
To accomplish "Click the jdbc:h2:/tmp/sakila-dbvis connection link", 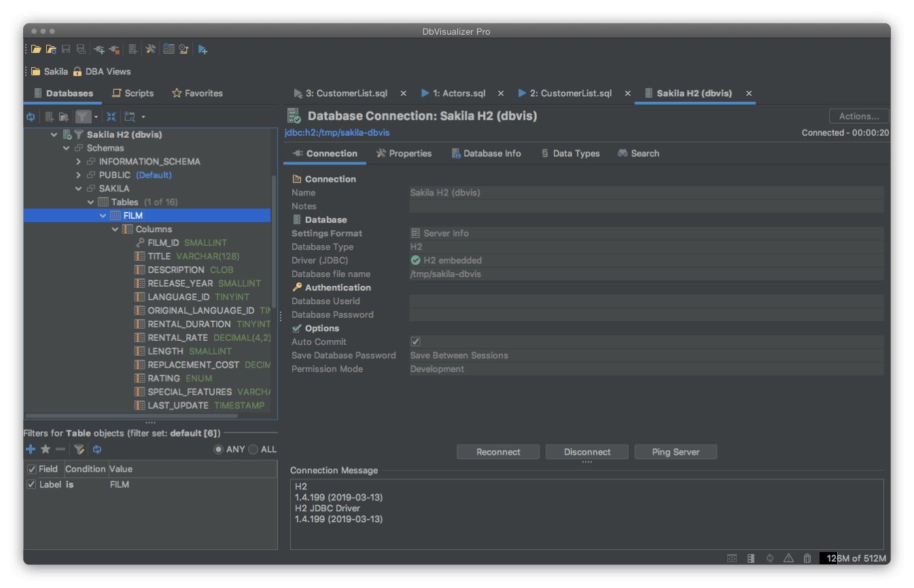I will point(336,133).
